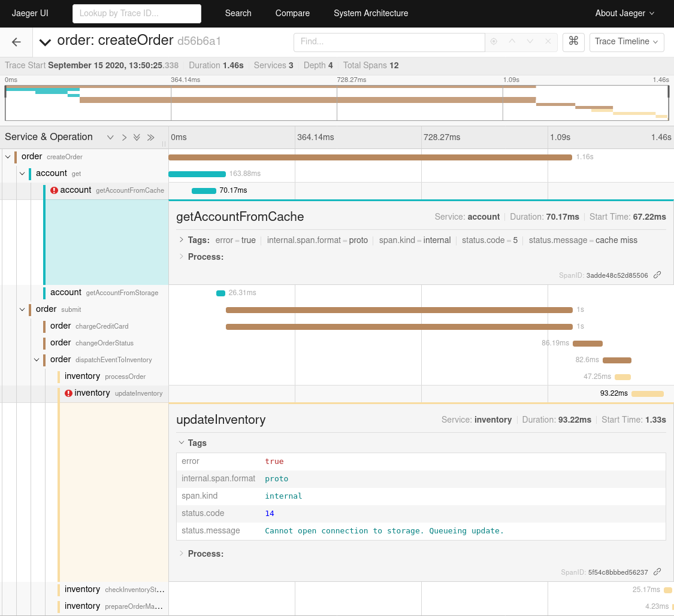The width and height of the screenshot is (674, 616).
Task: Click the status.message row in Tags table
Action: coord(421,531)
